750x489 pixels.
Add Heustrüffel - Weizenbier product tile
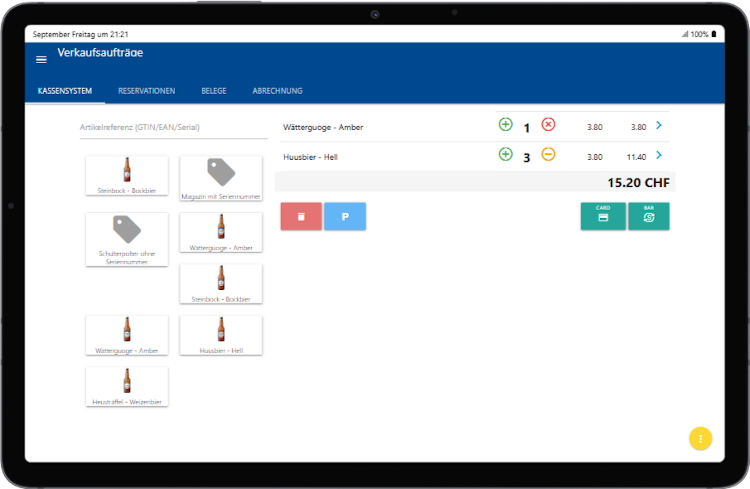(x=127, y=386)
